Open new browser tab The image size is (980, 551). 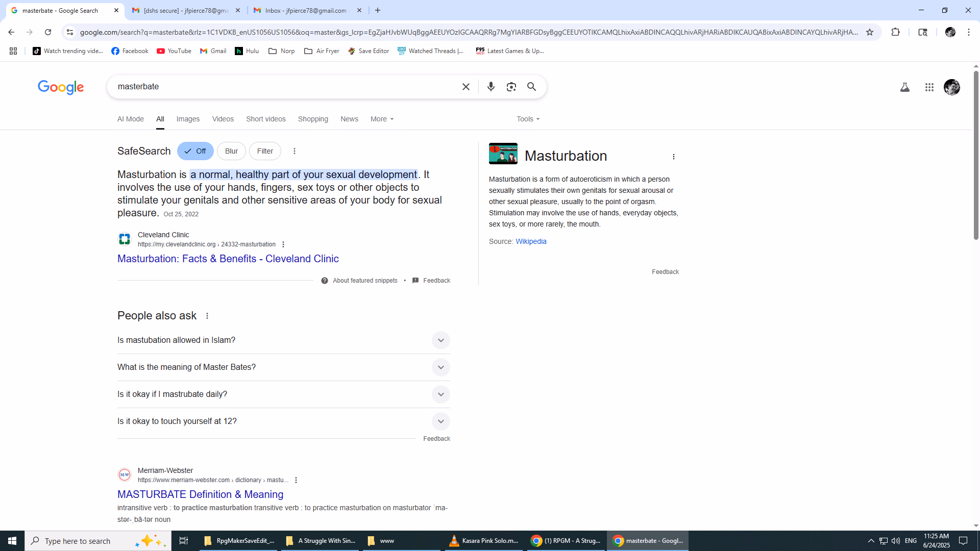[378, 10]
